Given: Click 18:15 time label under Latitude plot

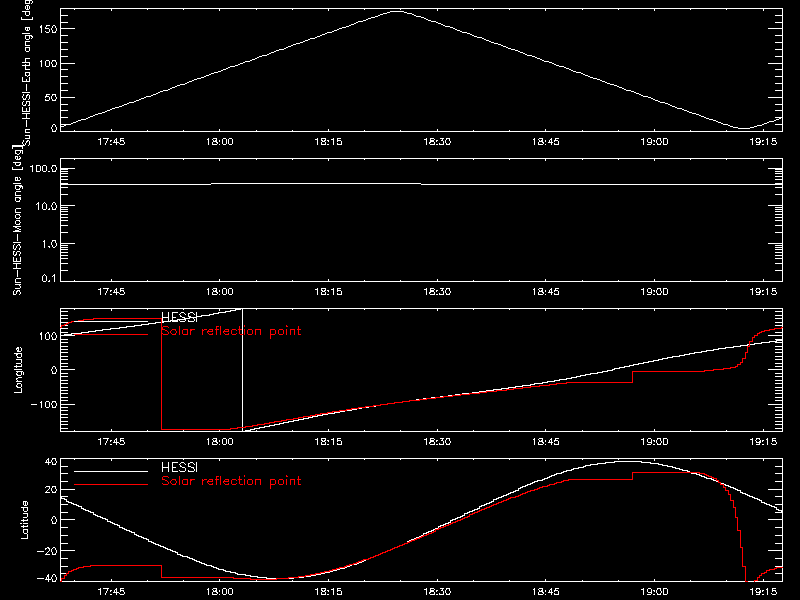Looking at the screenshot, I should click(329, 592).
